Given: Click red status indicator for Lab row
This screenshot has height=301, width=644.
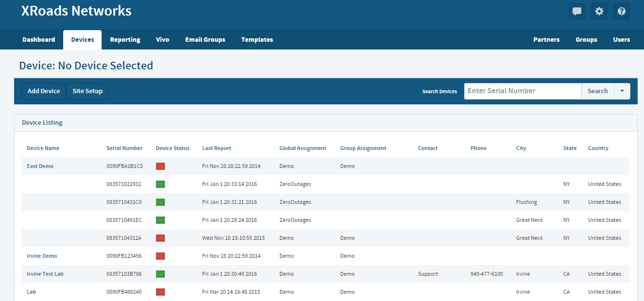Looking at the screenshot, I should tap(160, 292).
